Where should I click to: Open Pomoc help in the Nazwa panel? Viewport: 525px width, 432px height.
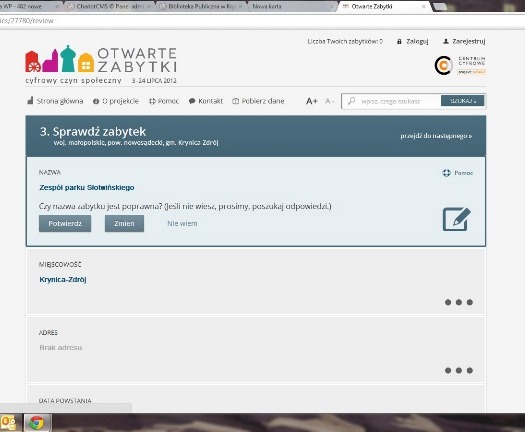coord(458,173)
